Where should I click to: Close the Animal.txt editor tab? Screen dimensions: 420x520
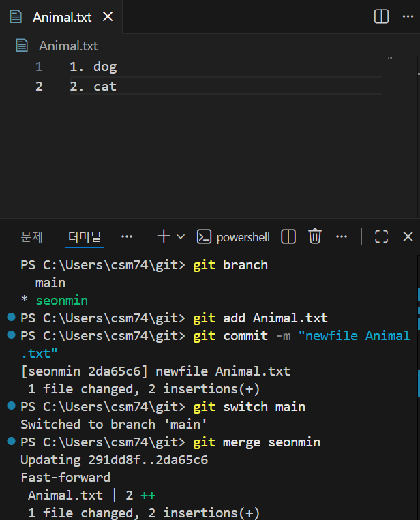tap(108, 16)
